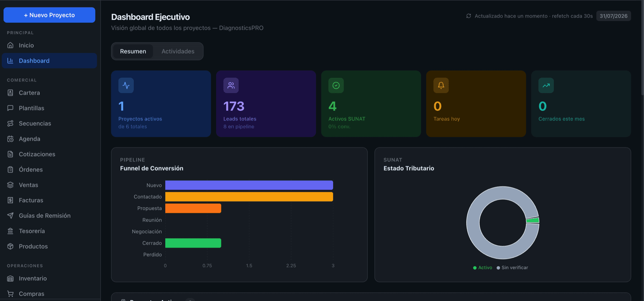Open the Agenda section

[x=49, y=139]
